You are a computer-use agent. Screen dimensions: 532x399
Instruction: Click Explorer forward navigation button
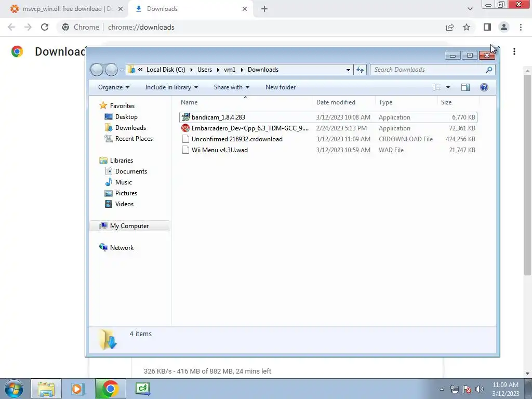pyautogui.click(x=111, y=70)
